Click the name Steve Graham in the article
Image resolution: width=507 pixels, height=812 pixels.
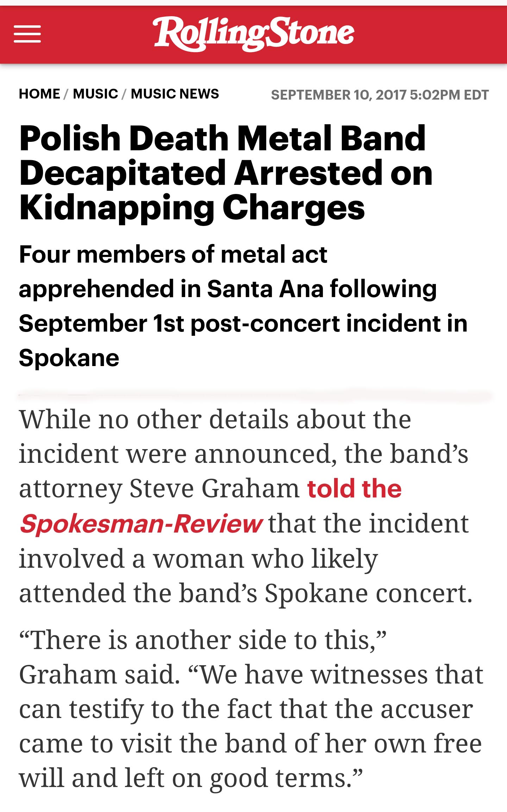(x=214, y=489)
